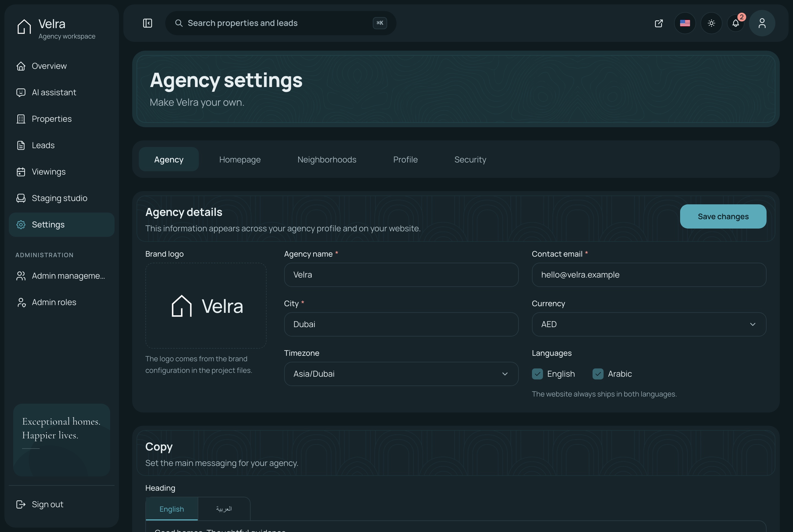This screenshot has width=793, height=532.
Task: Click the Settings gear icon
Action: (x=21, y=225)
